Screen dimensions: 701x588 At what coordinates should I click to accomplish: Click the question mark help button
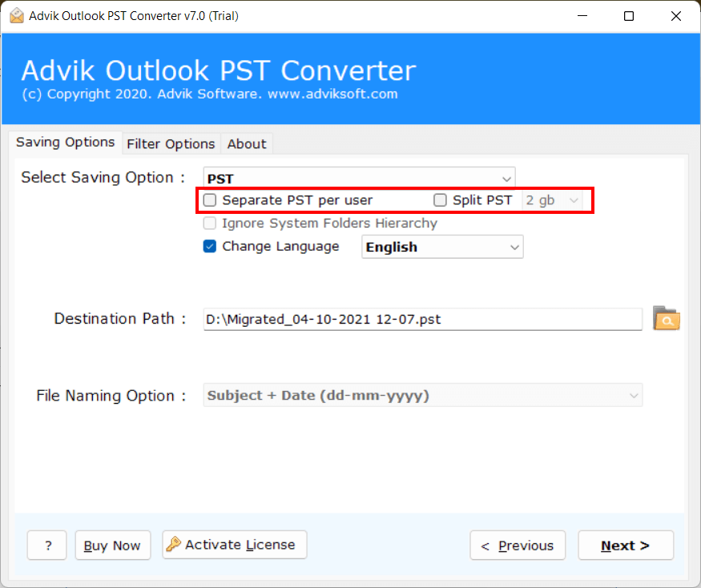(x=47, y=545)
